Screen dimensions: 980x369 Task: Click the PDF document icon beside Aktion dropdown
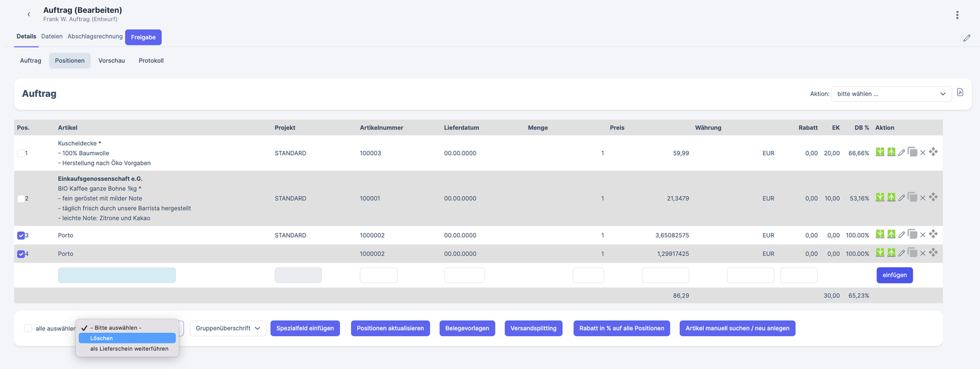960,93
